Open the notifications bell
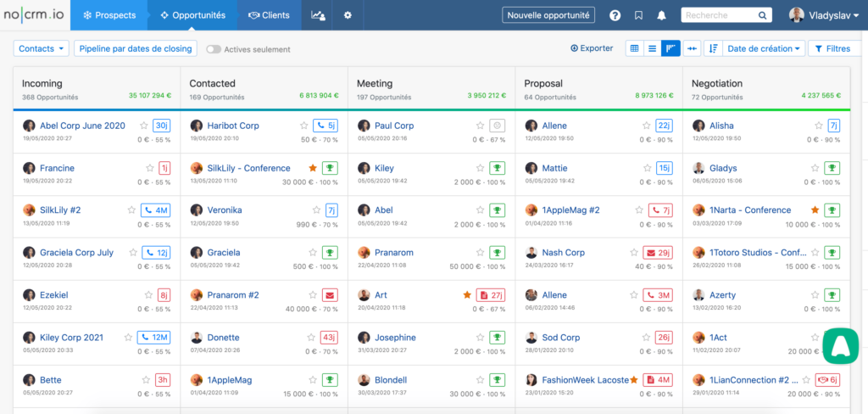 click(x=661, y=15)
